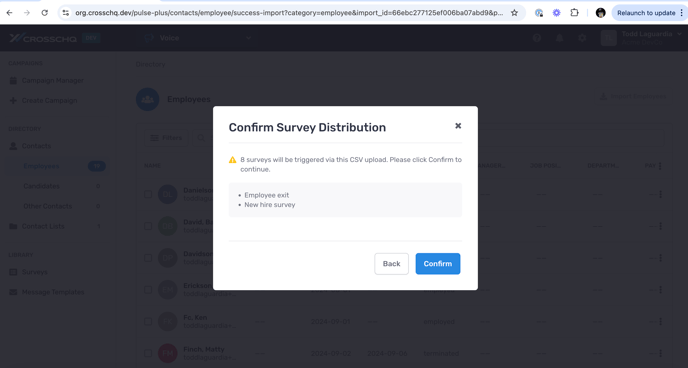Click the Confirm button
Screen dimensions: 688x368
click(437, 264)
